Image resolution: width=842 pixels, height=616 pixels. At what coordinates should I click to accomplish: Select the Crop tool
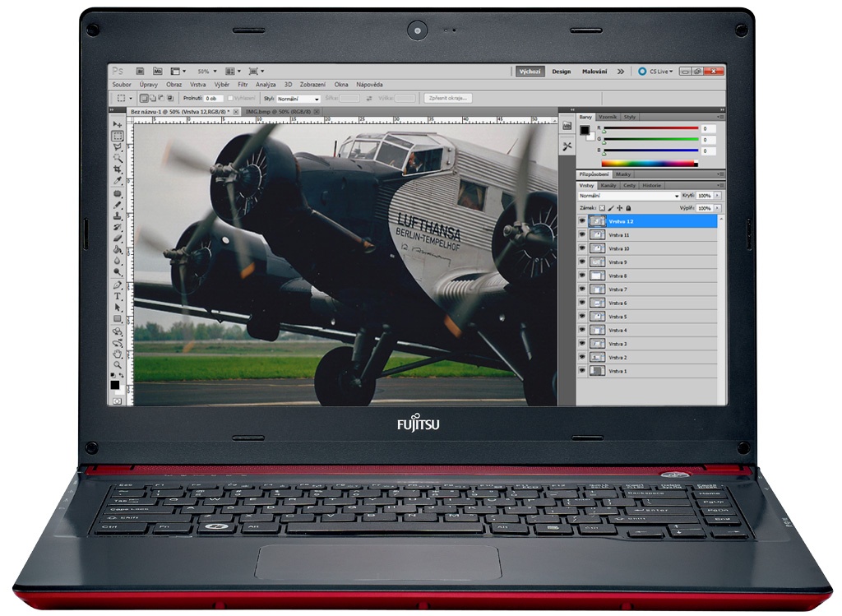pos(117,169)
